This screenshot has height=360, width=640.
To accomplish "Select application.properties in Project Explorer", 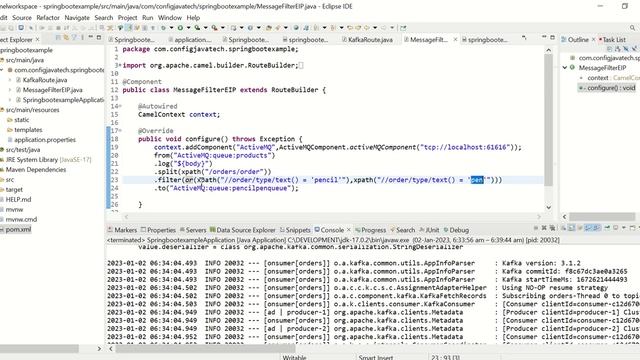I will point(45,140).
